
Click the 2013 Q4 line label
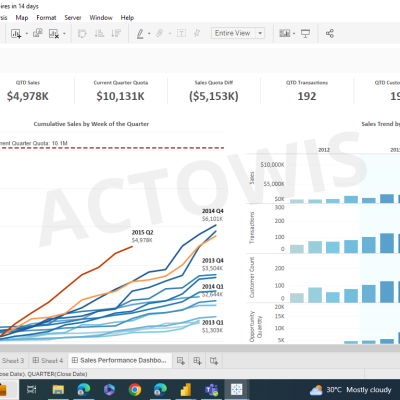[x=213, y=260]
